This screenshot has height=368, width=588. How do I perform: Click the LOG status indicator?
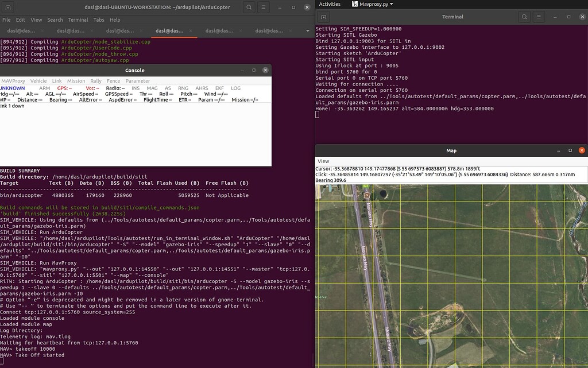(235, 88)
